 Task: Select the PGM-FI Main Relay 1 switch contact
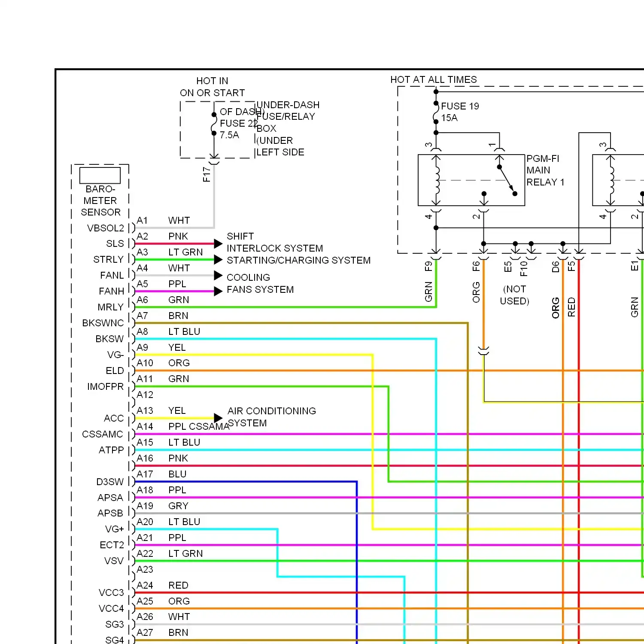[507, 180]
